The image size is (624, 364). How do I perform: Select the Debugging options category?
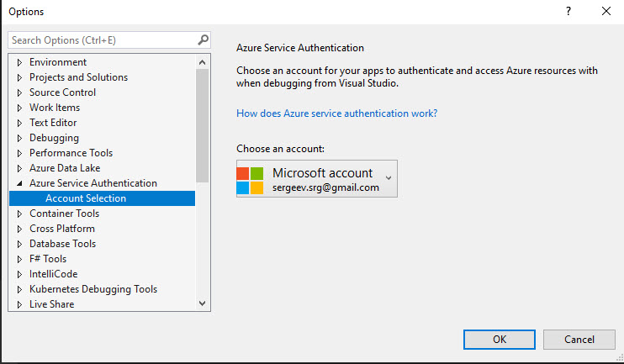54,138
